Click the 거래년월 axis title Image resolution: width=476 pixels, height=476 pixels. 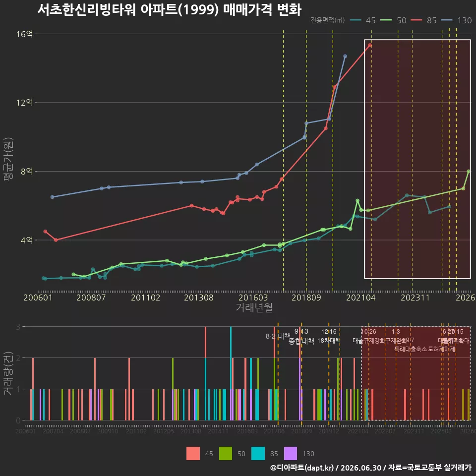click(254, 307)
